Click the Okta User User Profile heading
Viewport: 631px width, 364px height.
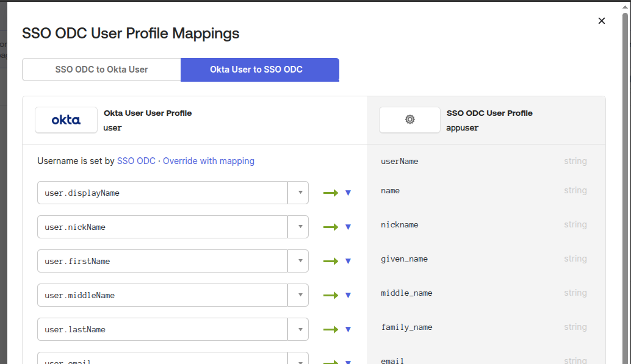click(148, 113)
